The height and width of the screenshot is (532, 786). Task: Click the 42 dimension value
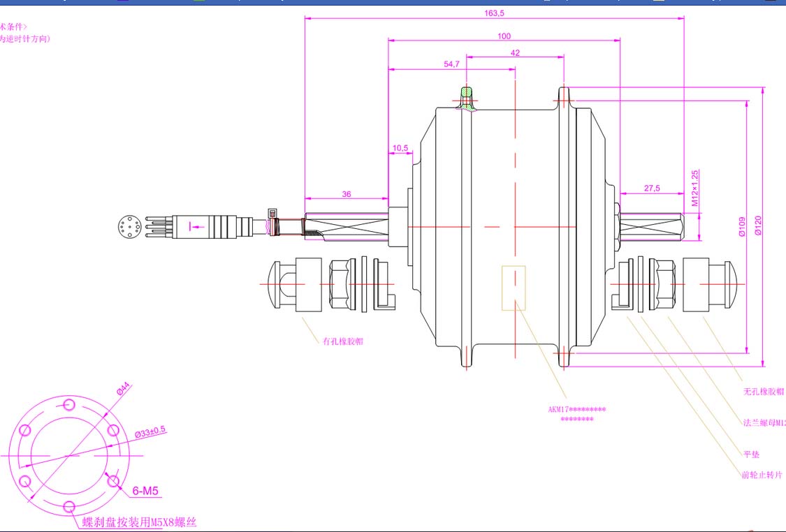(515, 53)
